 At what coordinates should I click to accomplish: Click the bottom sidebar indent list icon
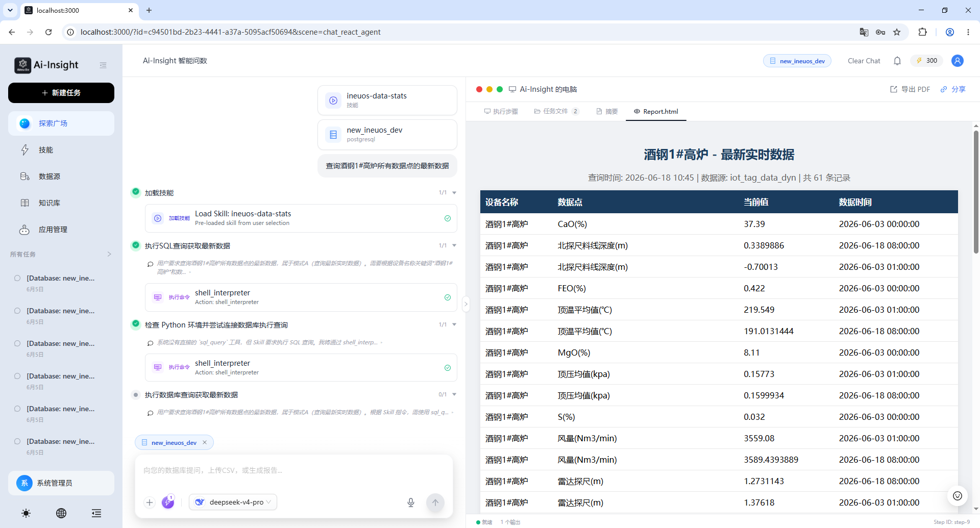coord(96,513)
